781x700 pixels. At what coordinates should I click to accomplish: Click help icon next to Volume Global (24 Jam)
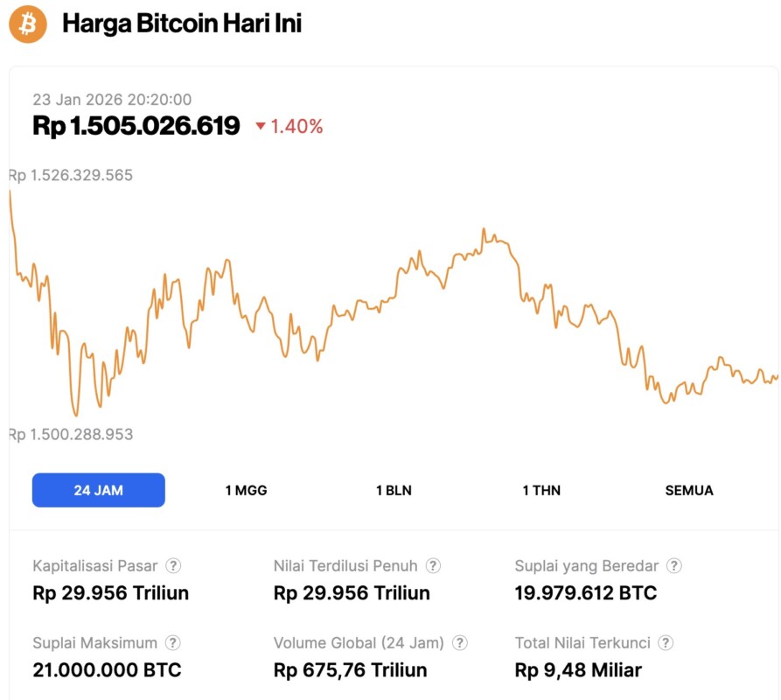coord(460,643)
